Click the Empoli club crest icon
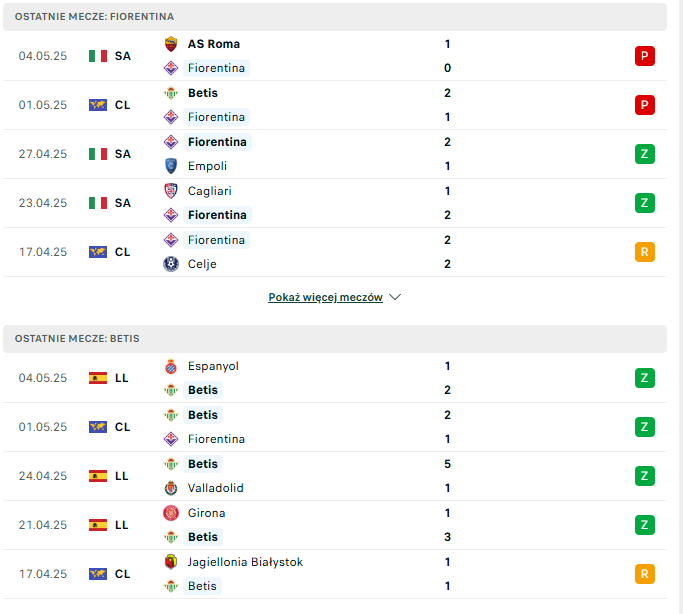Viewport: 683px width, 614px height. tap(171, 166)
